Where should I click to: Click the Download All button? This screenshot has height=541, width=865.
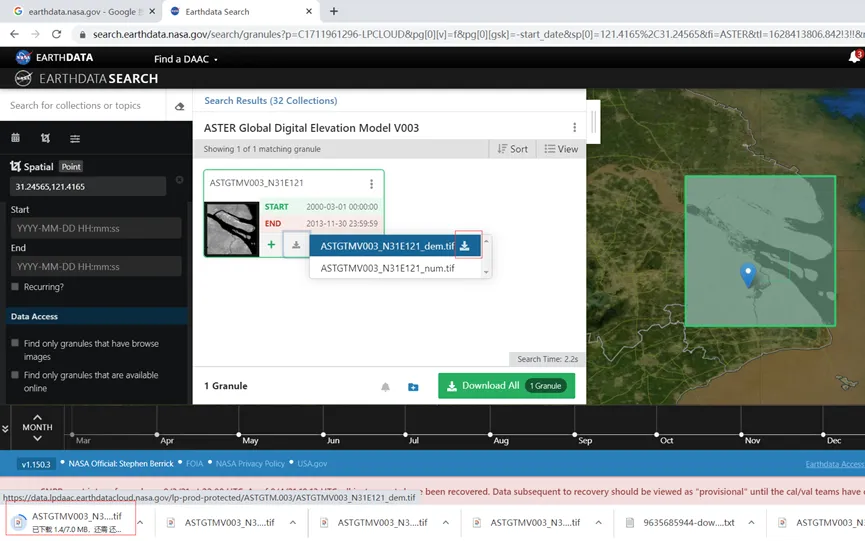pyautogui.click(x=506, y=385)
